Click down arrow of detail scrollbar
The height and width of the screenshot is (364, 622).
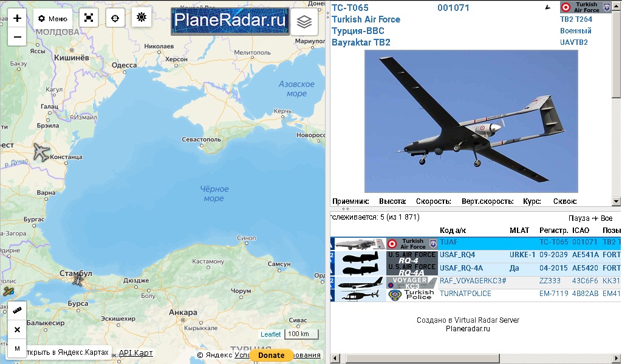(x=616, y=201)
